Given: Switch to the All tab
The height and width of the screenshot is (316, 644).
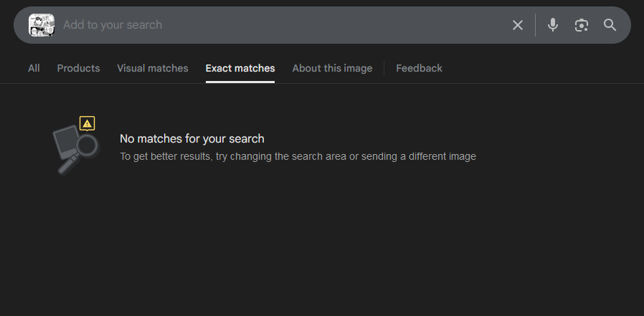Looking at the screenshot, I should (x=34, y=68).
